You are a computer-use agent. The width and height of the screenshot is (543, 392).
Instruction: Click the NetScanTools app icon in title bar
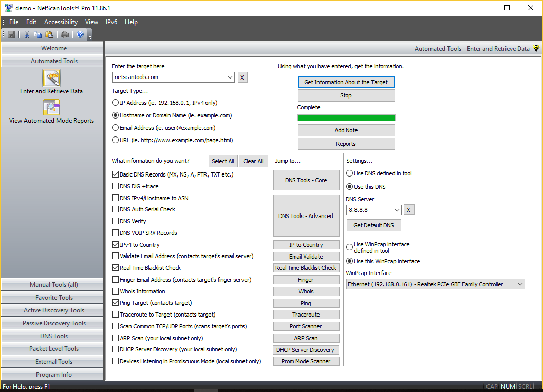point(8,8)
